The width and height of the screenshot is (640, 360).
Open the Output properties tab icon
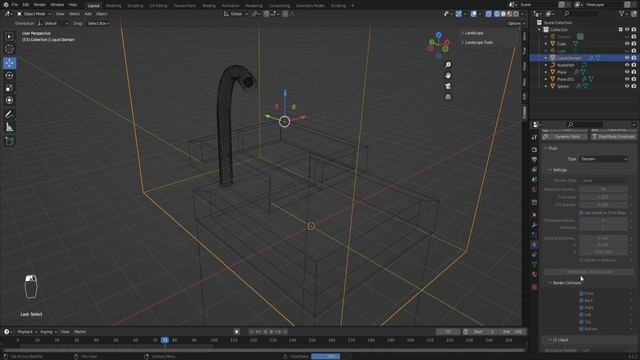(x=534, y=160)
